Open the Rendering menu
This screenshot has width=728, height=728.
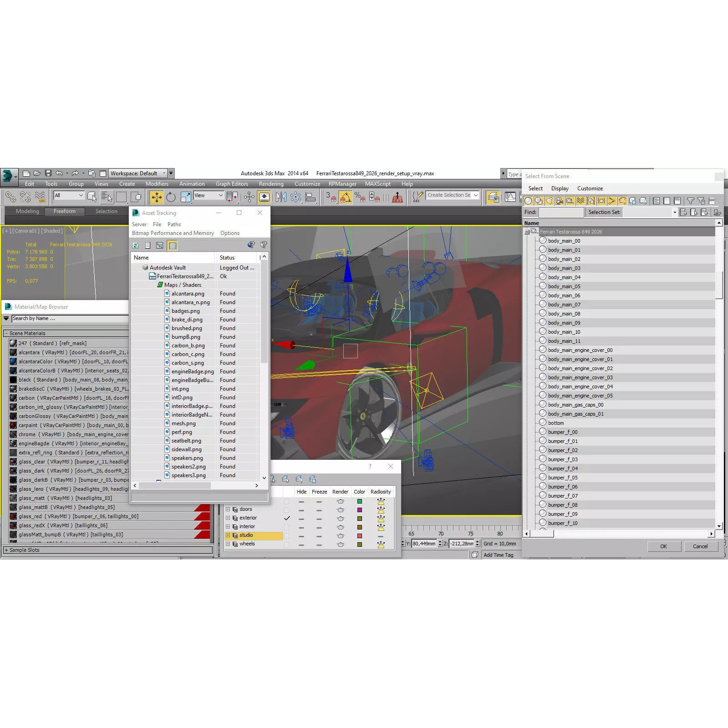(x=271, y=184)
